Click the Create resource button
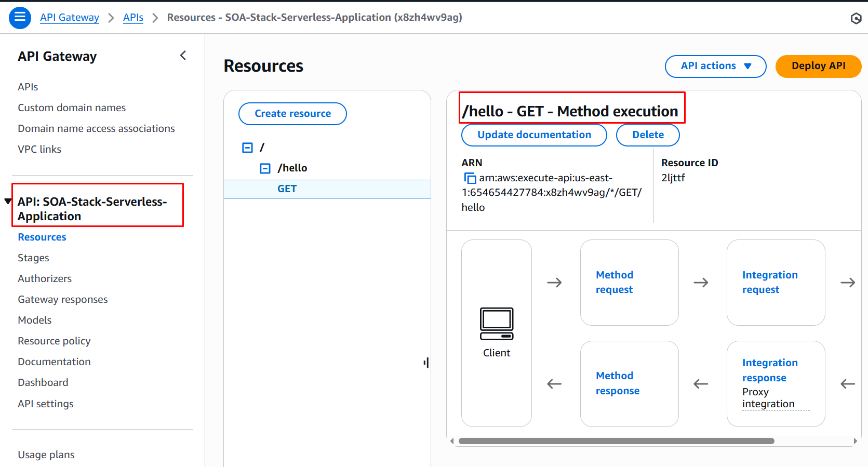This screenshot has width=868, height=467. coord(292,114)
